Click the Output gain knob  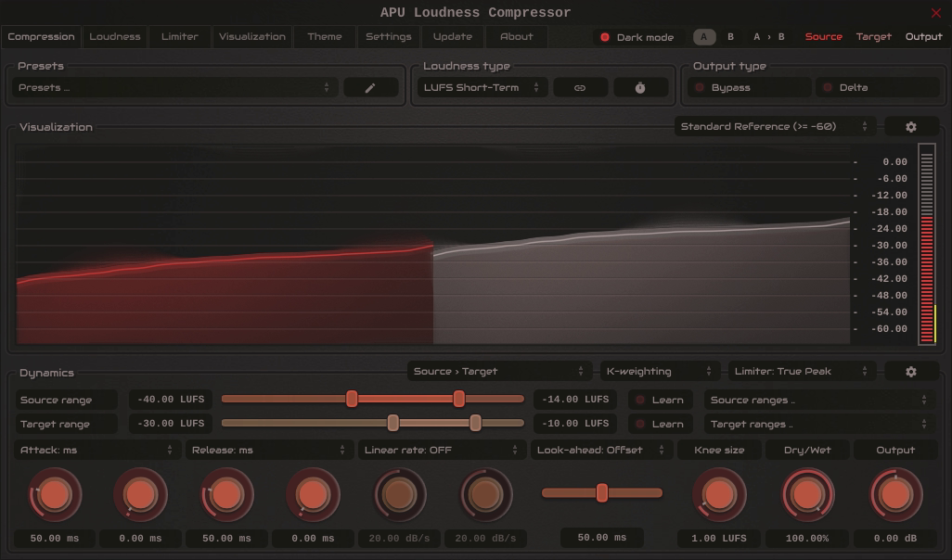coord(895,495)
